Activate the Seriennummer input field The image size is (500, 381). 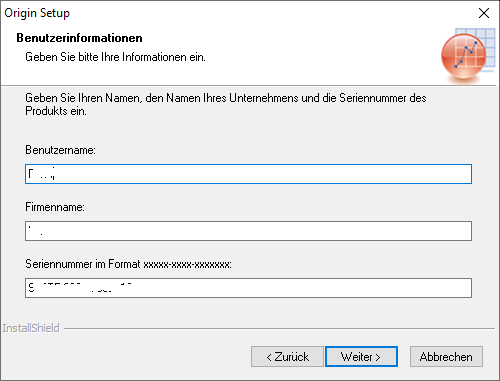coord(248,288)
